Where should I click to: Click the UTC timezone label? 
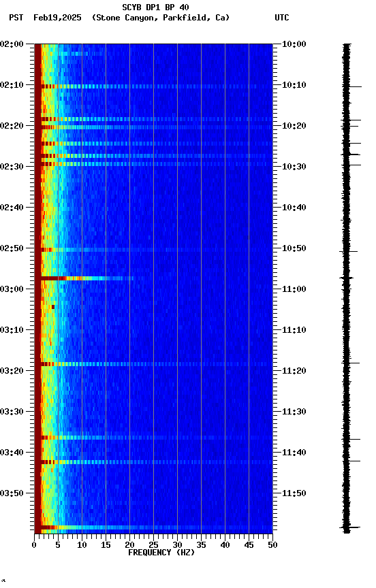282,18
